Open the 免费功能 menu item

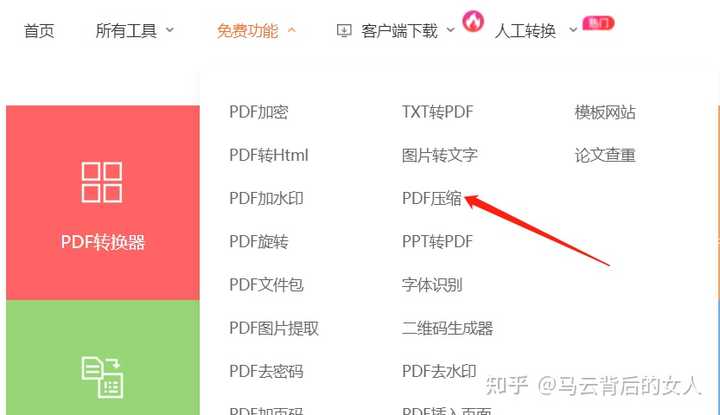point(248,31)
